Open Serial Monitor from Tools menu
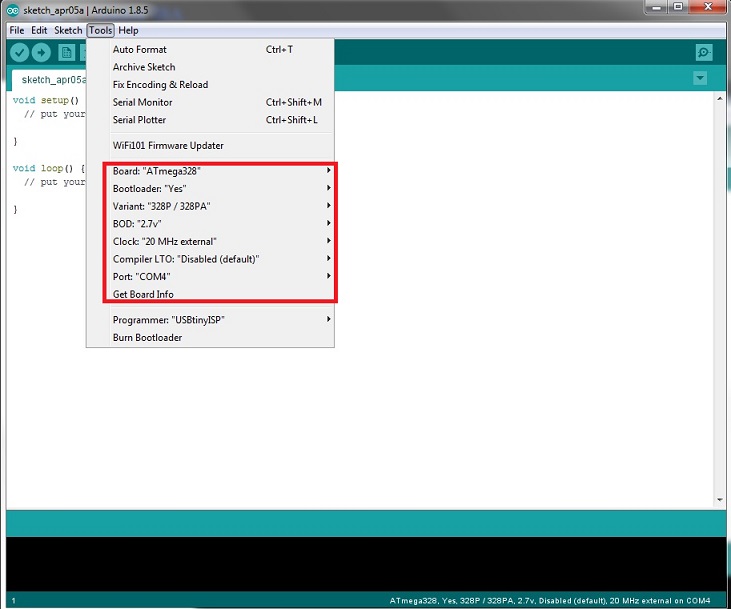The image size is (731, 609). (x=210, y=103)
